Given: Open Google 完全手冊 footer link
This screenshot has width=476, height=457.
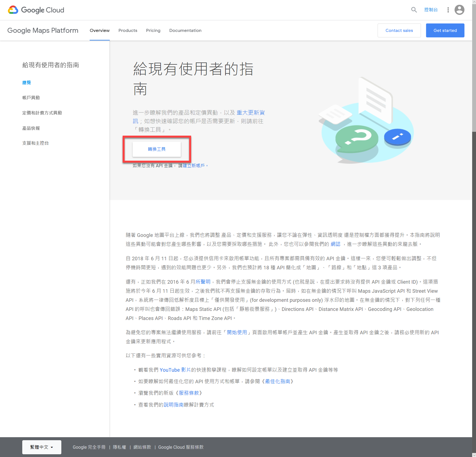Looking at the screenshot, I should (x=89, y=447).
